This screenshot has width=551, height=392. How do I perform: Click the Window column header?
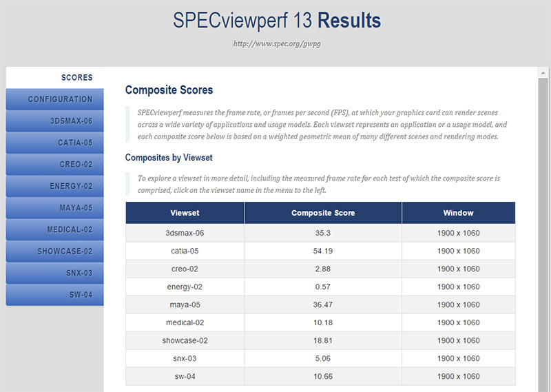coord(458,213)
